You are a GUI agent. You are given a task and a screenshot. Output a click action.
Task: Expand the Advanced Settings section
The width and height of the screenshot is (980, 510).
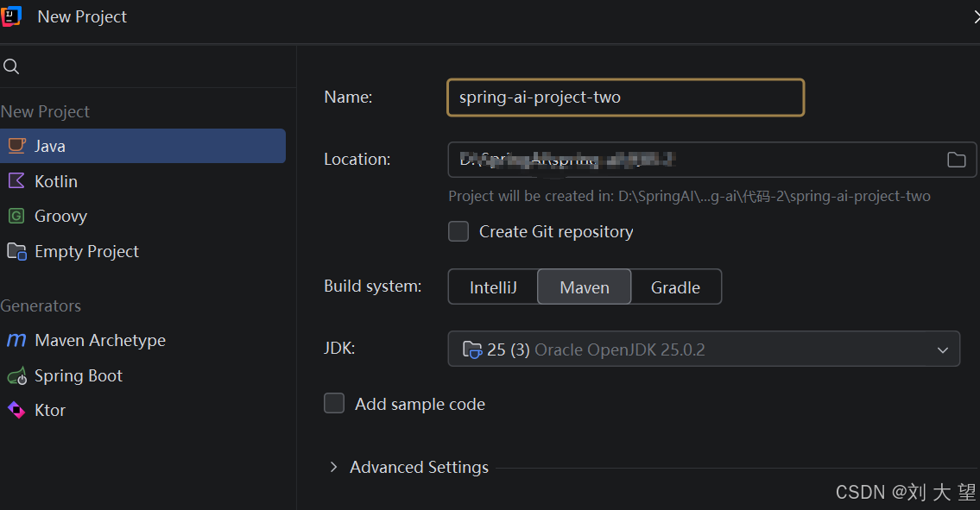(x=334, y=467)
